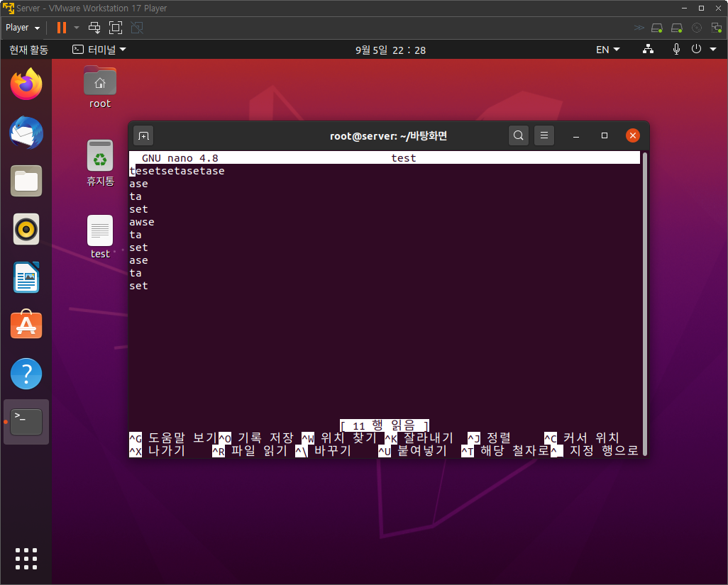Click ^G 도움말 보기 shortcut
This screenshot has width=728, height=585.
172,438
